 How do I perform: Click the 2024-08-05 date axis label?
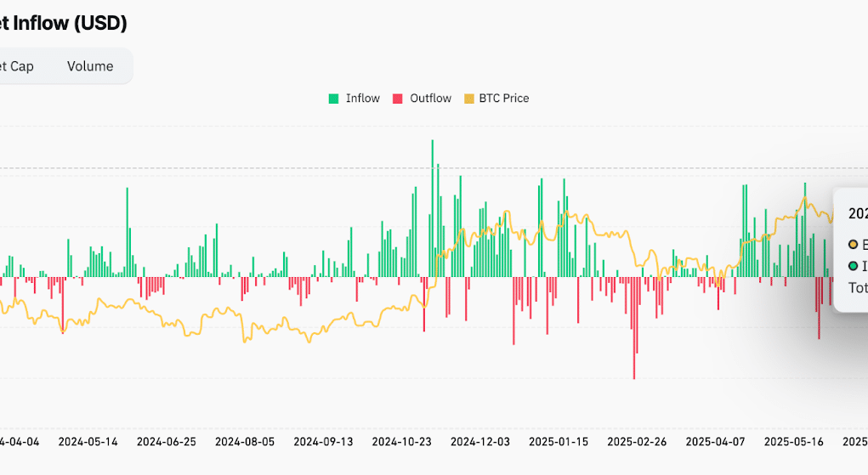click(x=245, y=442)
